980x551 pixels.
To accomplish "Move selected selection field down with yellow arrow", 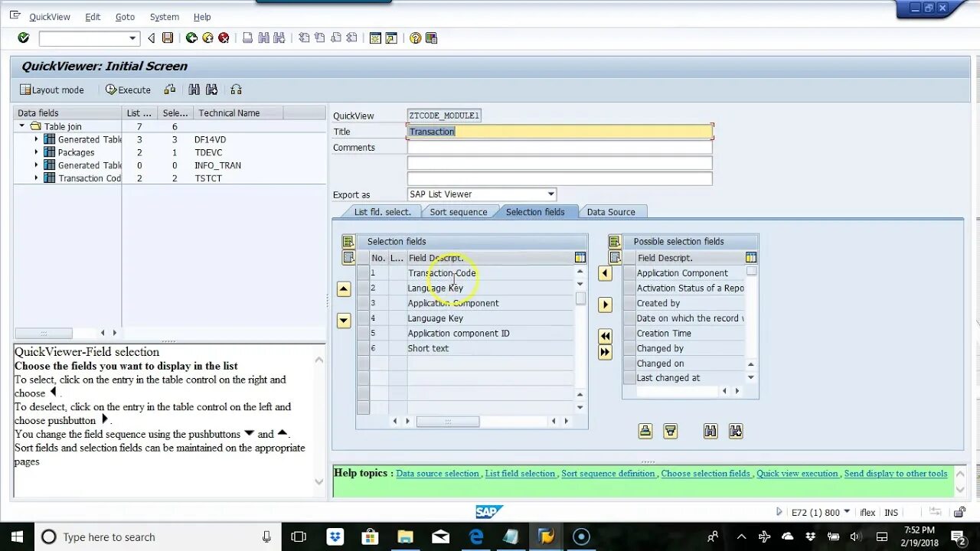I will 344,321.
